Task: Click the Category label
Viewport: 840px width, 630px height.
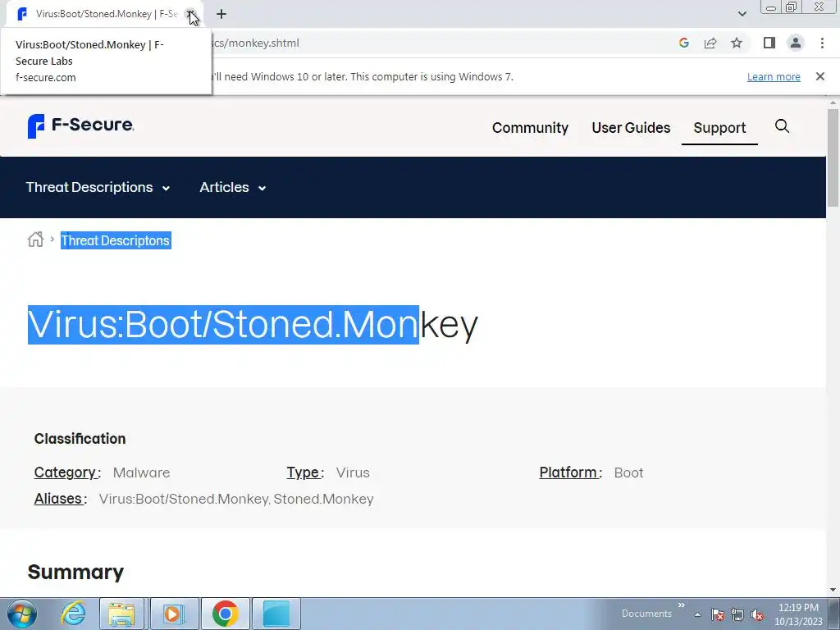Action: tap(67, 472)
